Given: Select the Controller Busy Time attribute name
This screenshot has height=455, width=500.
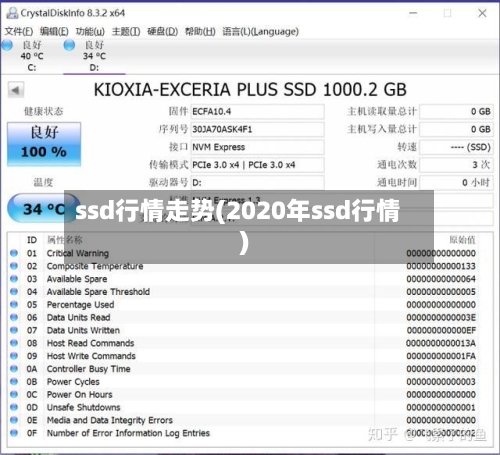Looking at the screenshot, I should point(88,369).
